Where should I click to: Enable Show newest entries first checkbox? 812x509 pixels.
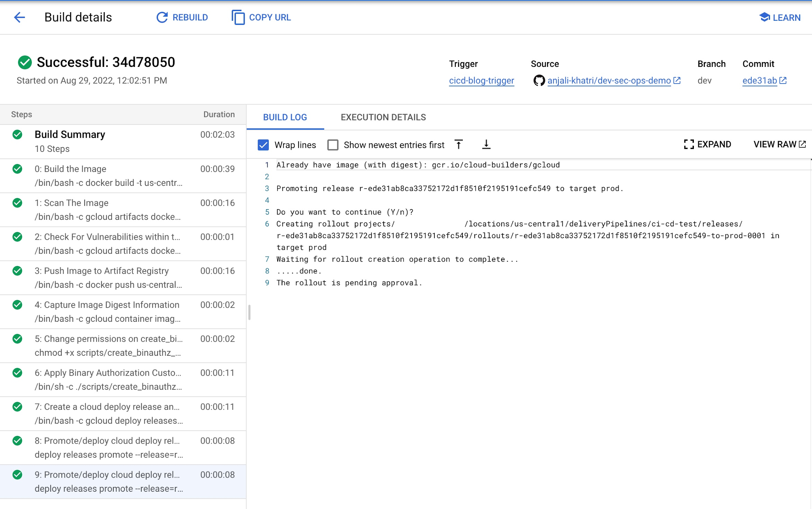tap(333, 145)
